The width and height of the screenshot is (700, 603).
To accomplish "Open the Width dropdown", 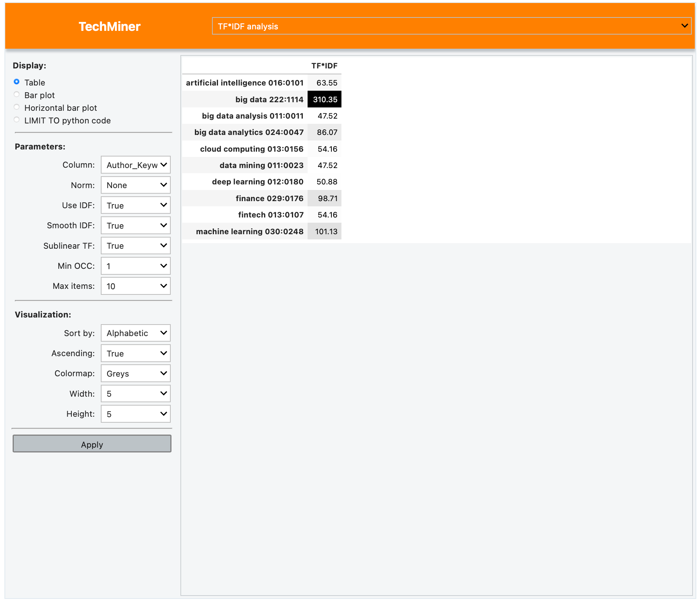I will 136,394.
